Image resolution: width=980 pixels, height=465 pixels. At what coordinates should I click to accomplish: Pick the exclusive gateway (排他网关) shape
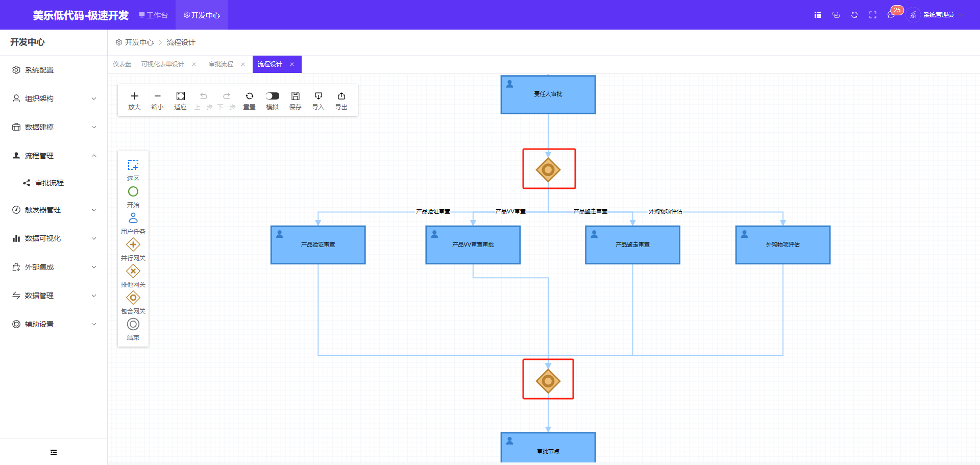(133, 272)
